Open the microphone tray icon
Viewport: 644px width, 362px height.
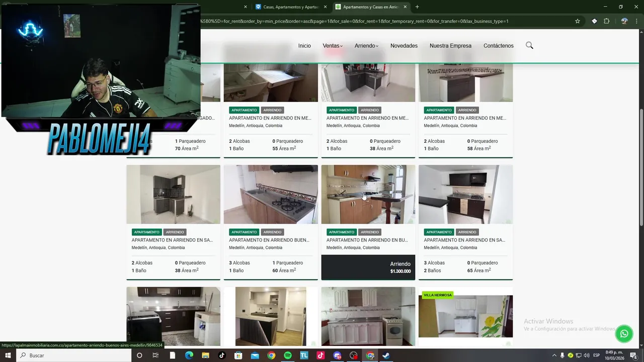pos(562,355)
